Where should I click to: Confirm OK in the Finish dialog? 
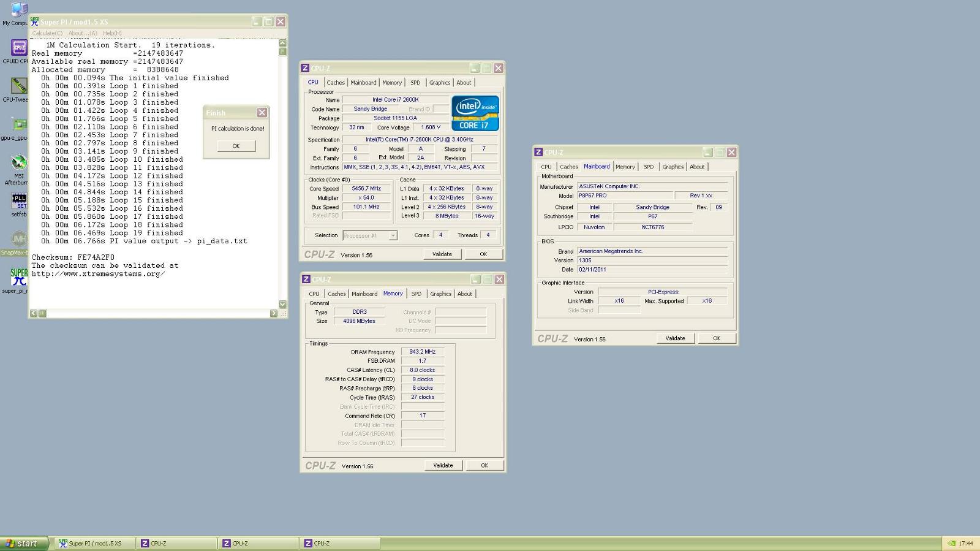[x=236, y=146]
